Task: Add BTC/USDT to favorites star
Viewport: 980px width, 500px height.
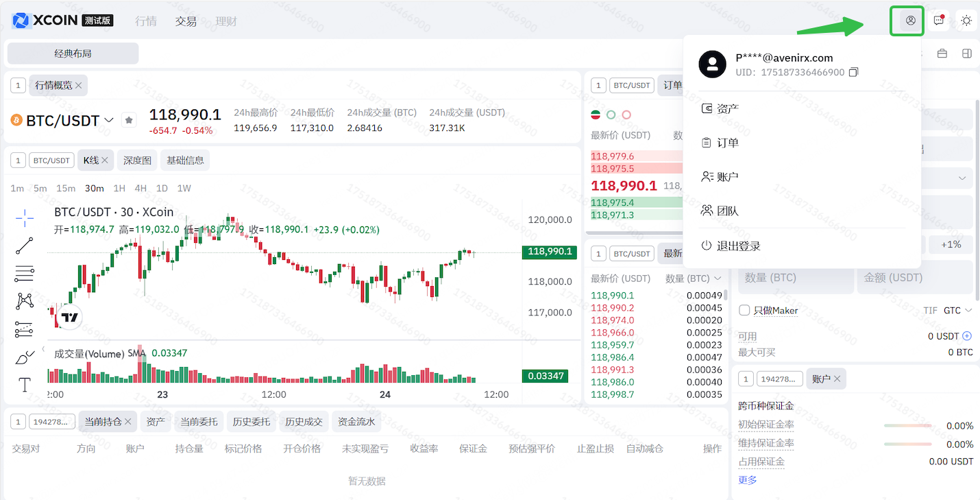Action: [129, 120]
